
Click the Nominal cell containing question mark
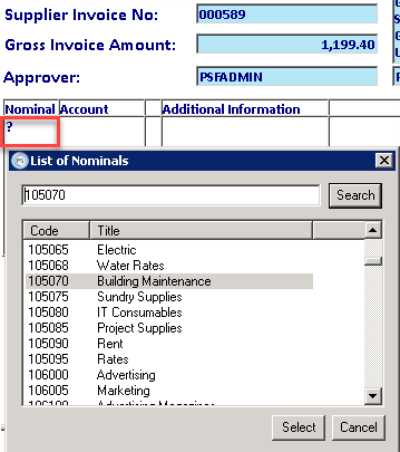point(31,132)
